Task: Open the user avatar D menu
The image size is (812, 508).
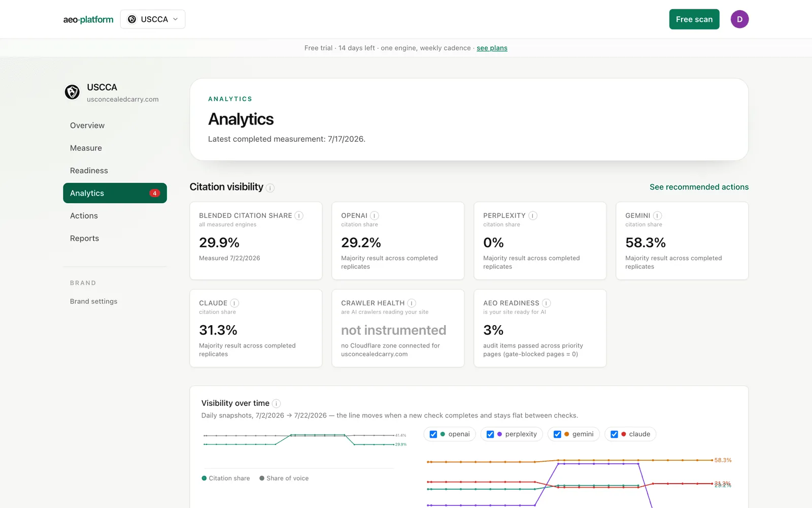Action: click(739, 19)
